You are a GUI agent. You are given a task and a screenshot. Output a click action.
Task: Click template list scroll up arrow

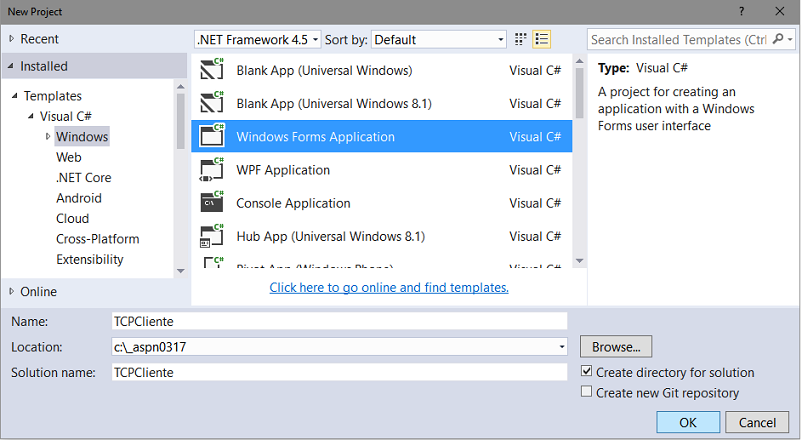click(579, 61)
